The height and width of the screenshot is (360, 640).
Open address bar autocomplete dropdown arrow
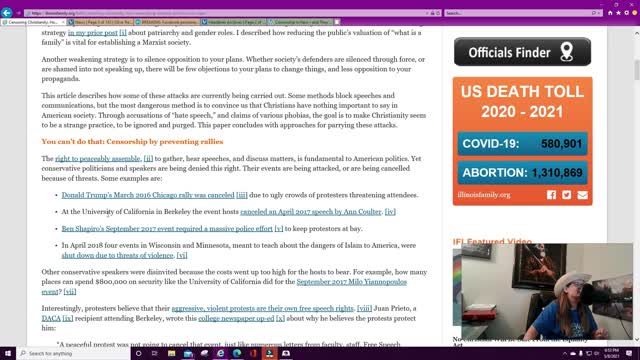[x=427, y=13]
